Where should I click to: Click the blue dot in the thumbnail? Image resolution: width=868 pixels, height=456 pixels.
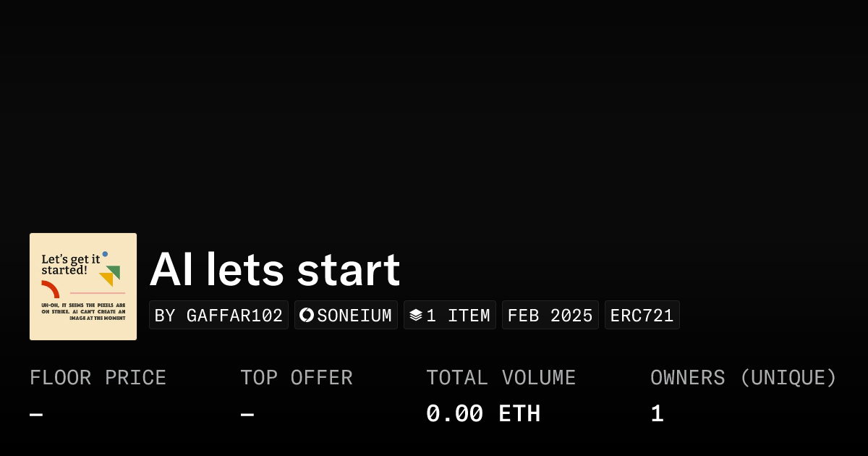[105, 254]
